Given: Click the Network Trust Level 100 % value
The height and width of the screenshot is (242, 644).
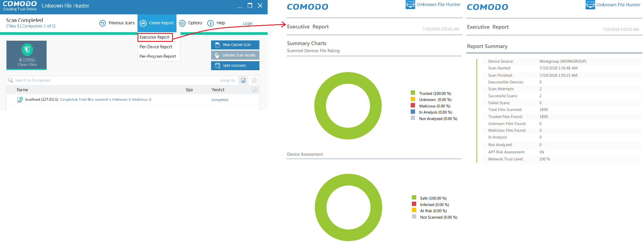Looking at the screenshot, I should click(x=544, y=159).
